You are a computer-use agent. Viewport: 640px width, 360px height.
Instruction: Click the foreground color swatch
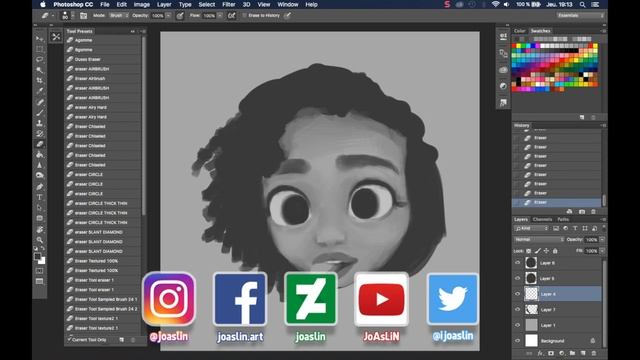(x=37, y=256)
